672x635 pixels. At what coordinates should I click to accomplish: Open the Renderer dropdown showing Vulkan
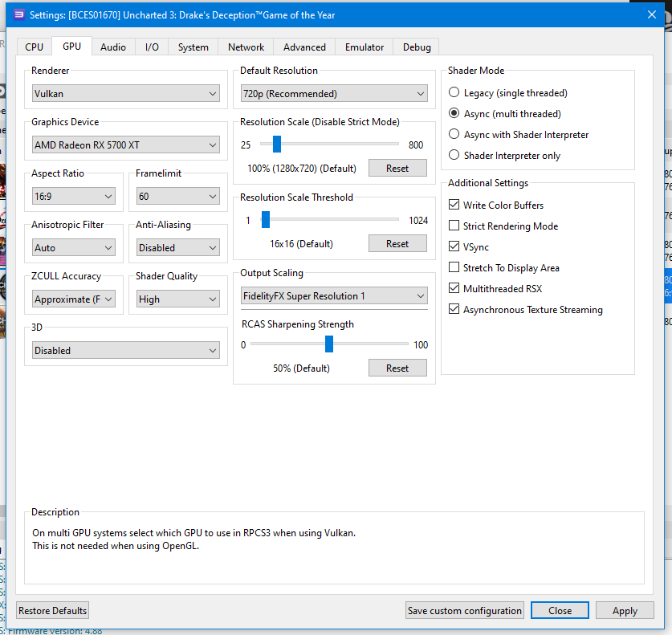pos(125,94)
